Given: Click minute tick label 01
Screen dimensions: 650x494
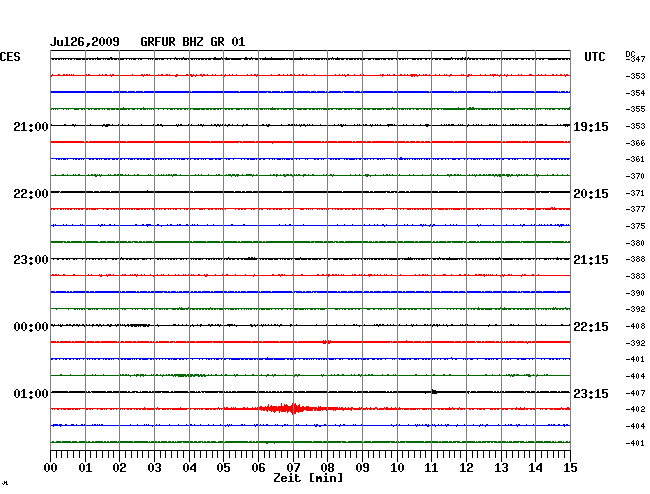Looking at the screenshot, I should click(85, 468).
